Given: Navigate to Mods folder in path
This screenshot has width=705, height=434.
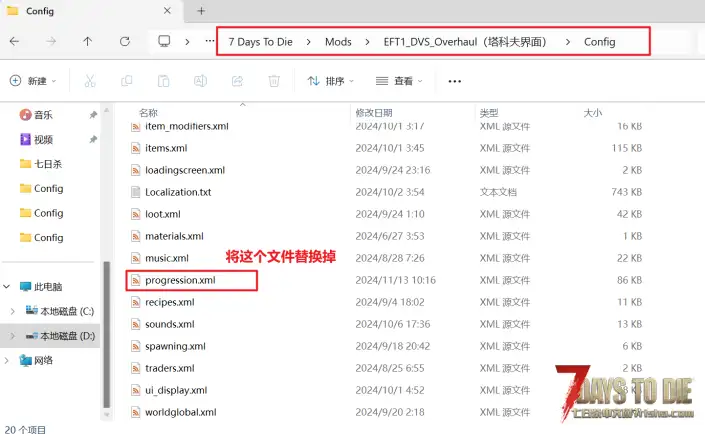Looking at the screenshot, I should pos(338,42).
